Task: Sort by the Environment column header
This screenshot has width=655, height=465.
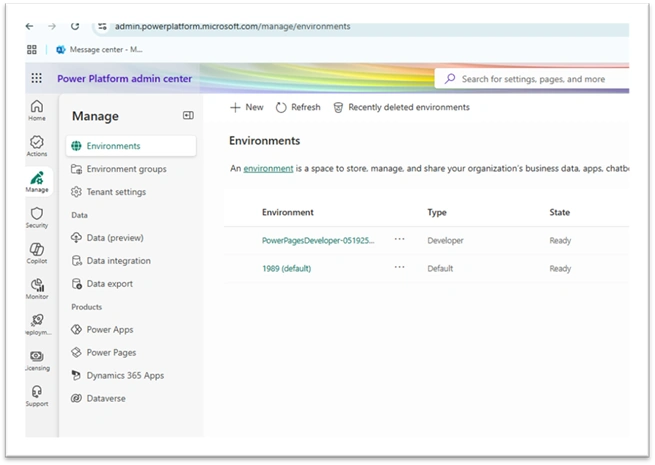Action: coord(287,212)
